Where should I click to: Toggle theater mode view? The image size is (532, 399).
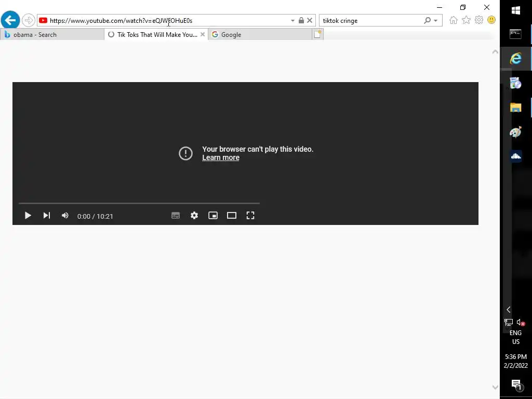click(232, 216)
